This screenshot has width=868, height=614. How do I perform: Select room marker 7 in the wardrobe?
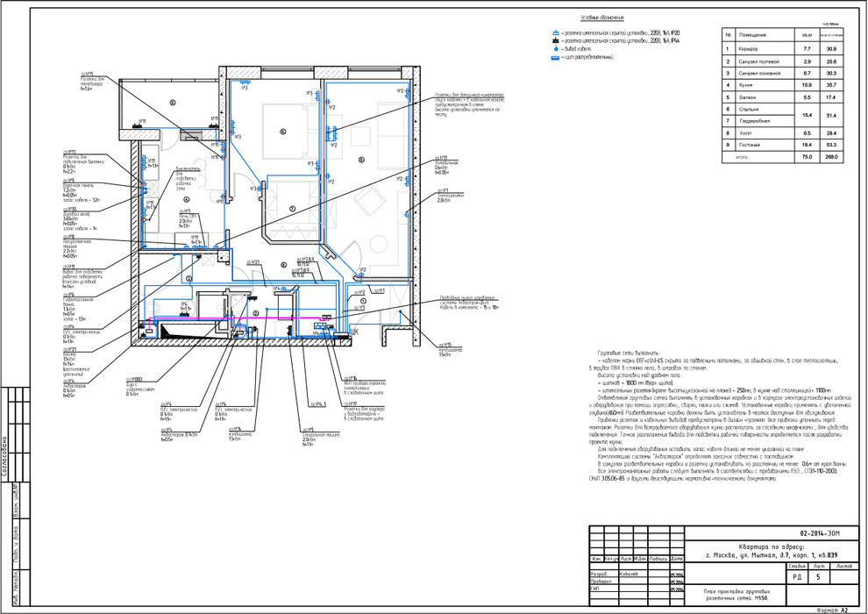(x=292, y=209)
